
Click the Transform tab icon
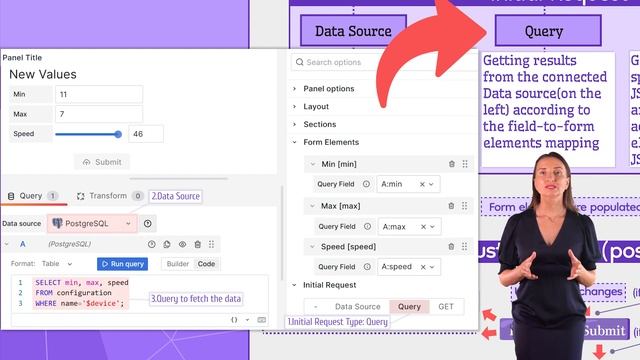(81, 196)
